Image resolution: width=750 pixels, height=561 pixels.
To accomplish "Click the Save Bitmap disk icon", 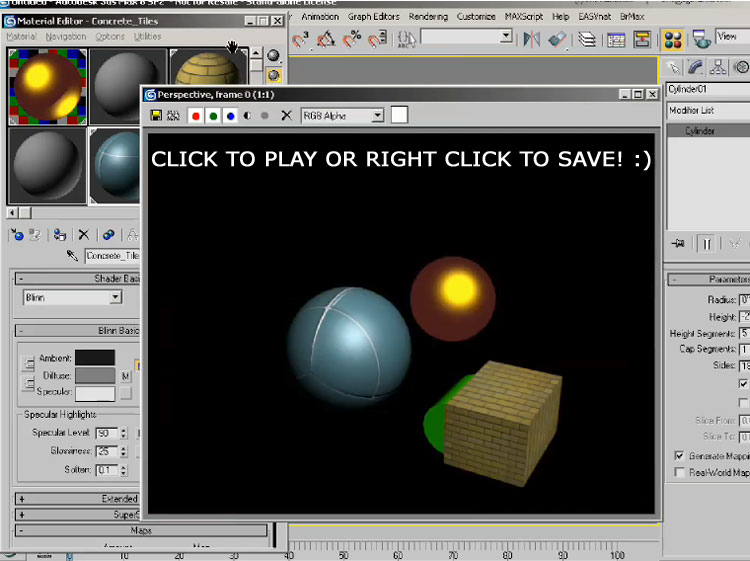I will (x=157, y=116).
